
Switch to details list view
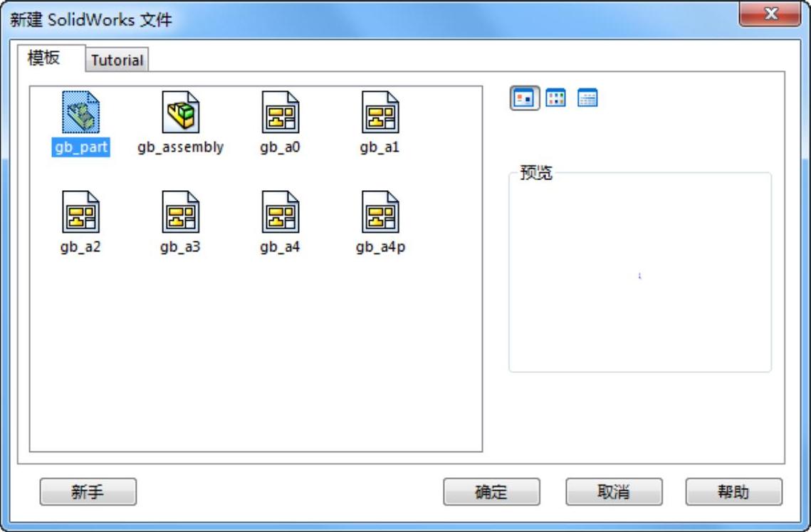coord(587,98)
